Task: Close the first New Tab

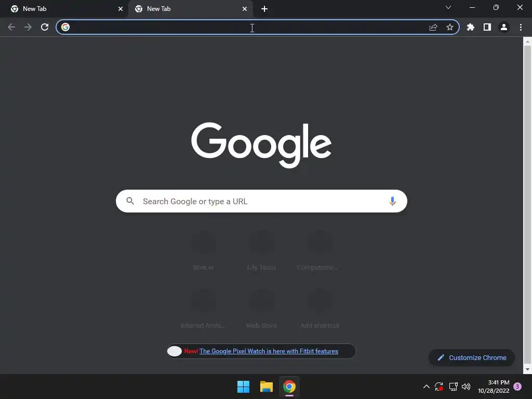Action: tap(121, 9)
